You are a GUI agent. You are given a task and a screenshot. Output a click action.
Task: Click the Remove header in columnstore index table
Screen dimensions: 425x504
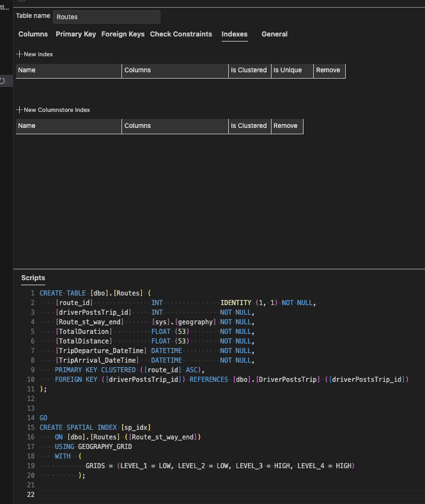287,126
